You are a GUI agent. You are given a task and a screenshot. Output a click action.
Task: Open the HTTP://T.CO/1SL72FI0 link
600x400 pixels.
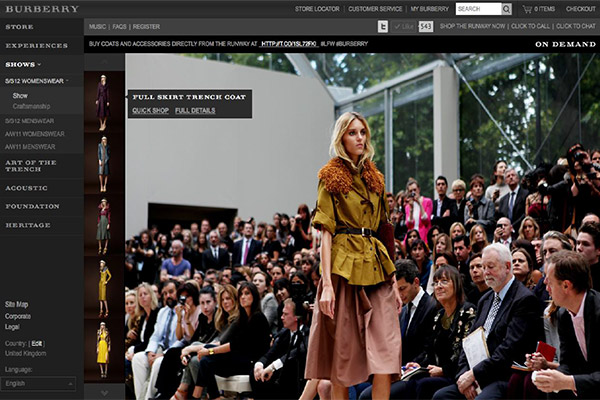coord(289,44)
